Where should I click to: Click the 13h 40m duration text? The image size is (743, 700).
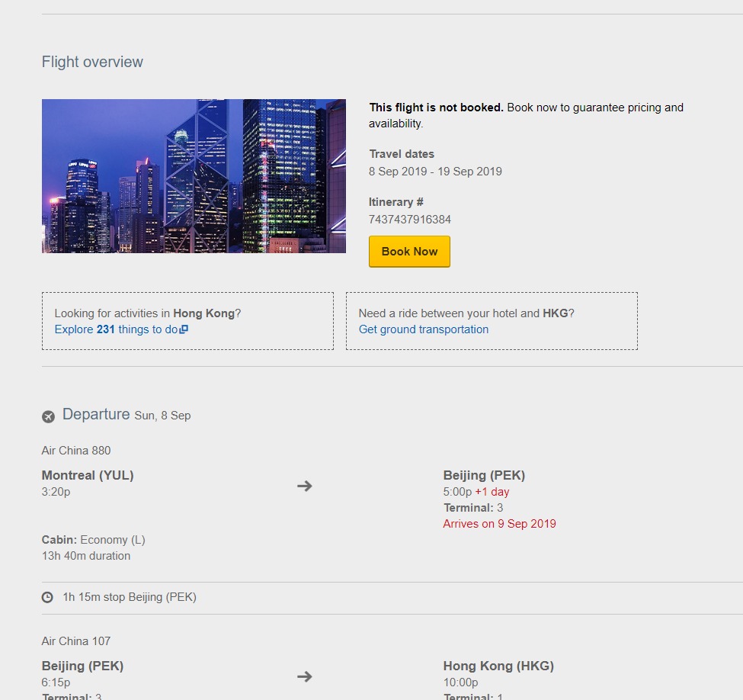(86, 556)
